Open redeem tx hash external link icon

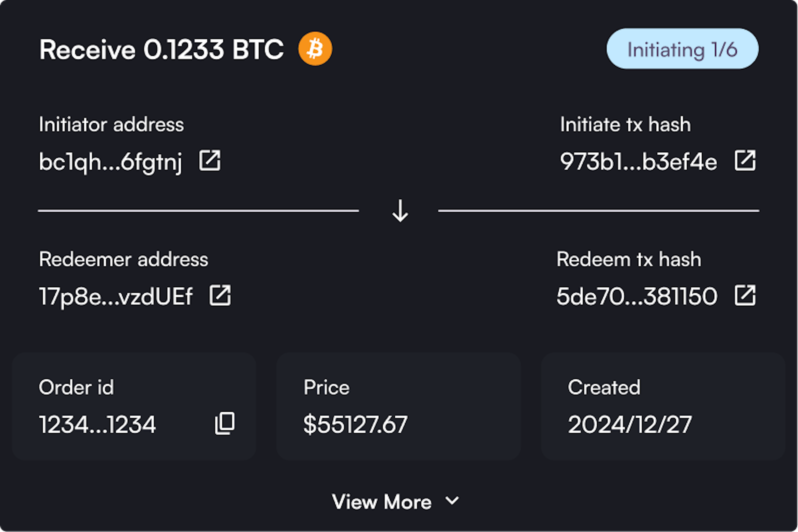tap(745, 296)
